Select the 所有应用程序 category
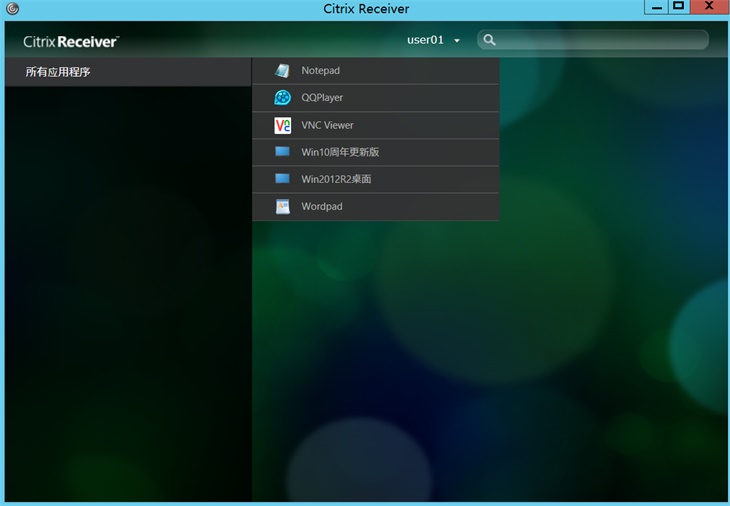730x506 pixels. coord(128,72)
